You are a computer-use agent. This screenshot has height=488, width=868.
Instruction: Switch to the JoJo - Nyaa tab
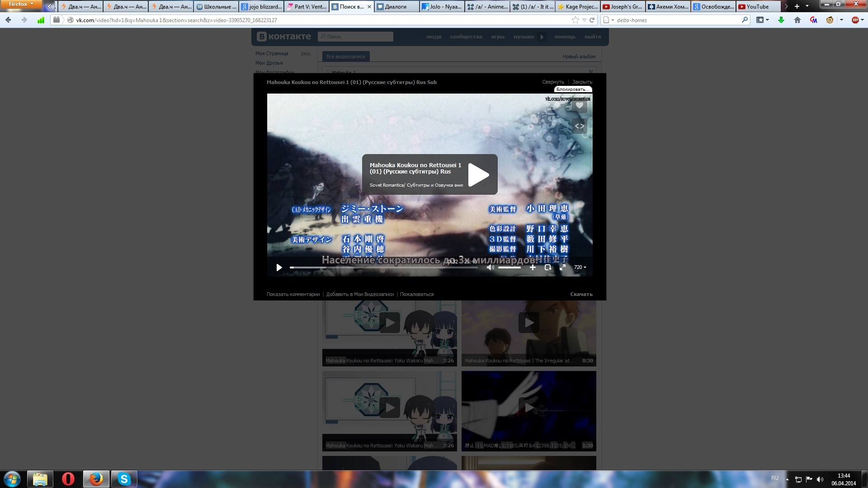click(x=442, y=7)
